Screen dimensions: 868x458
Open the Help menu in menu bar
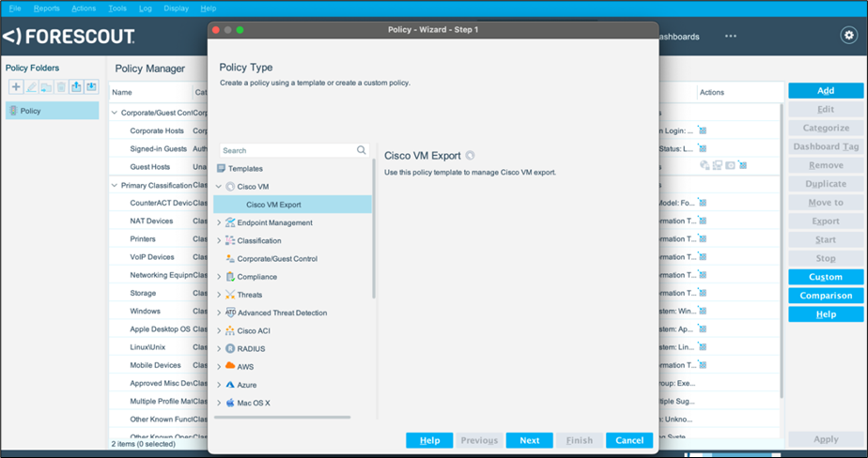[x=209, y=8]
